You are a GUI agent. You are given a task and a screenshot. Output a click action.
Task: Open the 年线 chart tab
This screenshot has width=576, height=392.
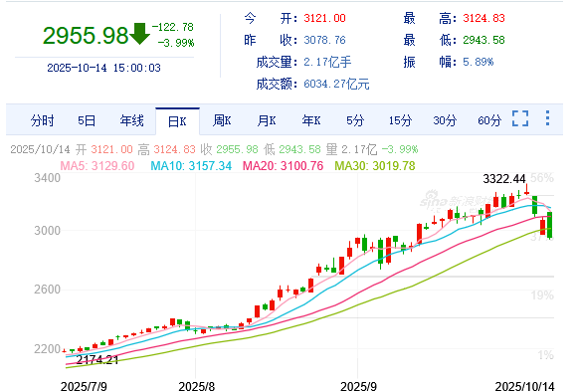[131, 120]
